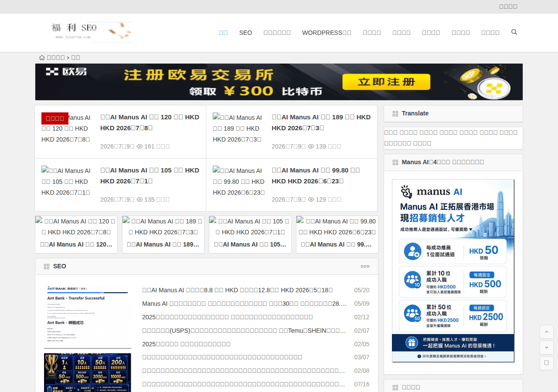Click the three-squares more icon in SEO header
Viewport: 558px width, 392px height.
pos(365,267)
